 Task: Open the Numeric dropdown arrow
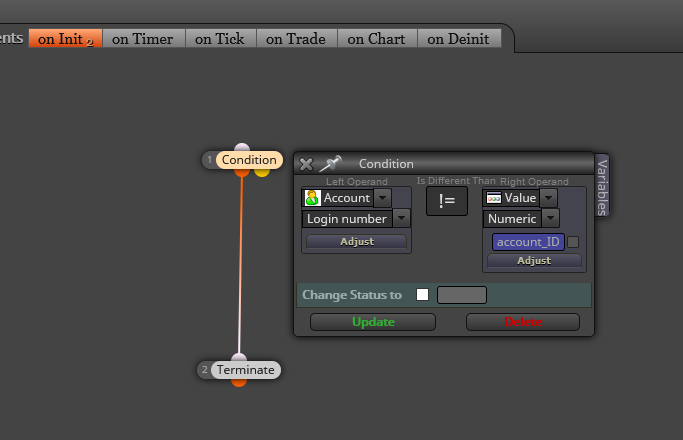pos(551,218)
